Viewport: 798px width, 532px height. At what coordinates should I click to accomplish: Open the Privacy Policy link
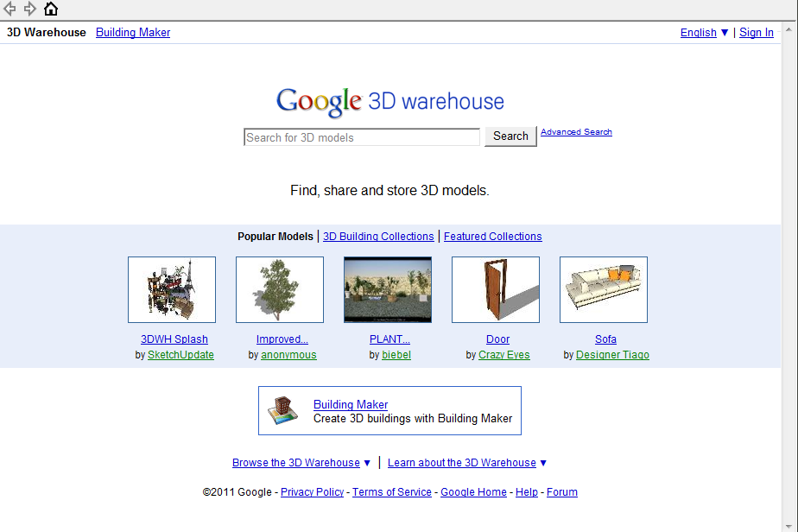coord(312,491)
